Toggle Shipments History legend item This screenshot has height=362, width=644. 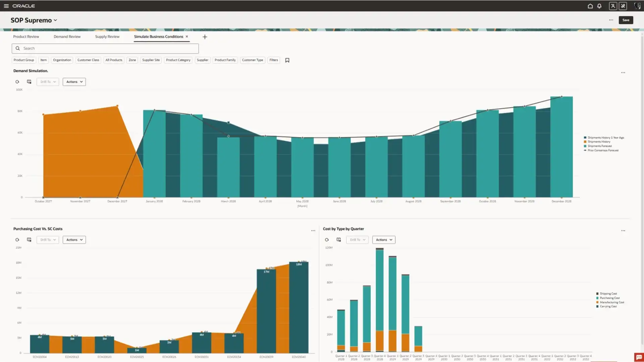599,142
